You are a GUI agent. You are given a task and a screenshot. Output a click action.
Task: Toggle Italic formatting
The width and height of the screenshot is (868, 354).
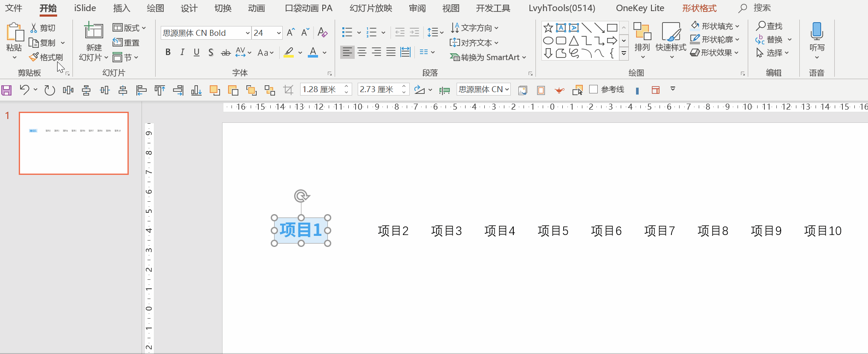pyautogui.click(x=182, y=52)
